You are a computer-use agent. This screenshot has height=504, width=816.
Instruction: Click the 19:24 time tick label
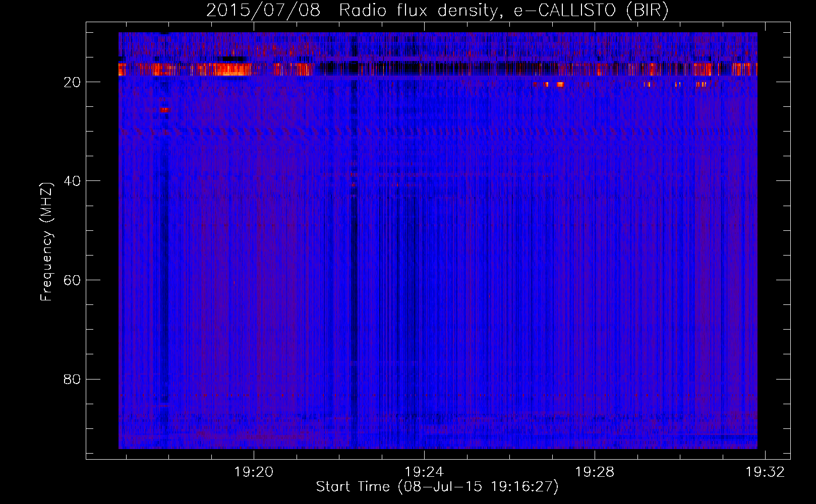point(424,472)
